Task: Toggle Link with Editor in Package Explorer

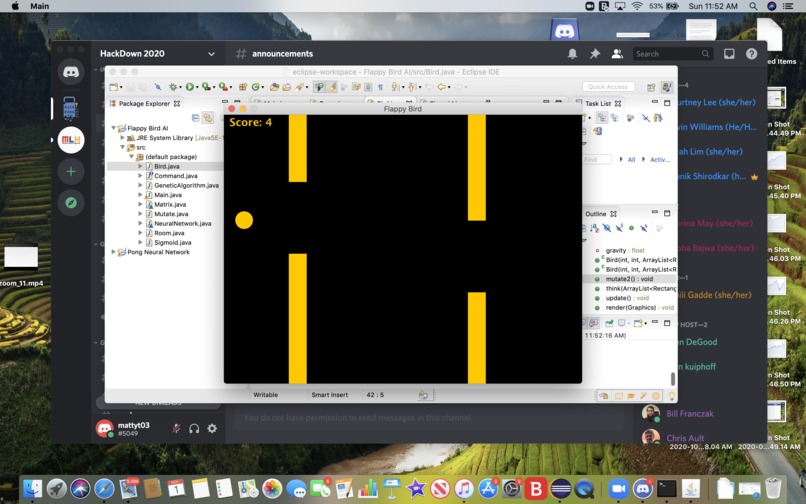Action: (x=208, y=118)
